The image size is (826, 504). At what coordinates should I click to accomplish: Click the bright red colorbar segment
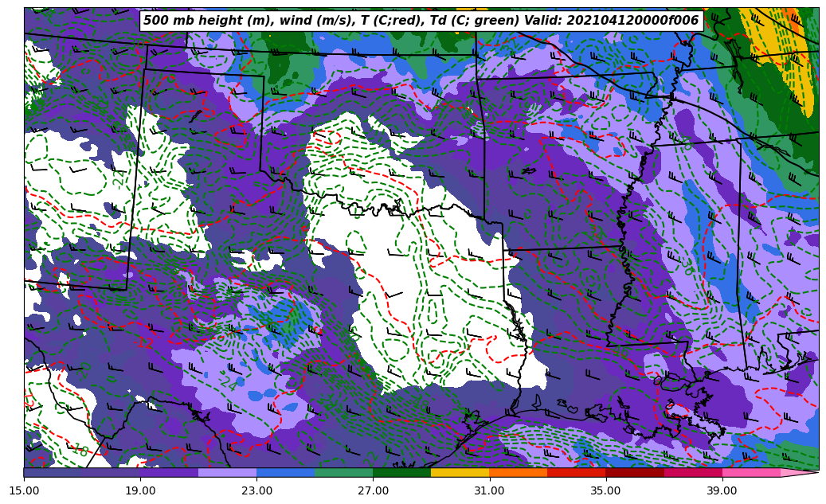pyautogui.click(x=576, y=472)
